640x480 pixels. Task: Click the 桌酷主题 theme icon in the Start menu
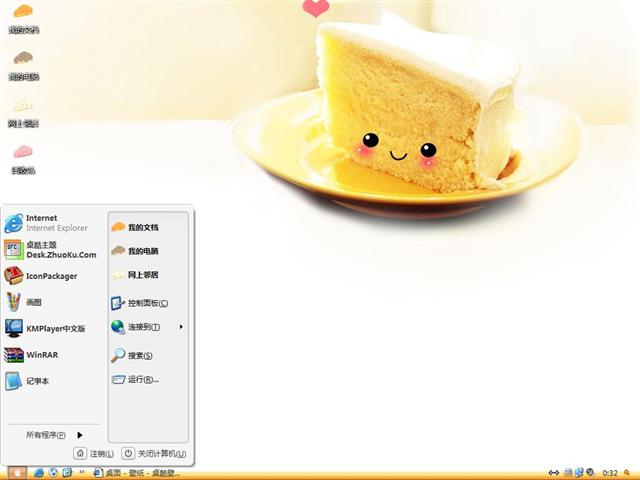point(13,249)
